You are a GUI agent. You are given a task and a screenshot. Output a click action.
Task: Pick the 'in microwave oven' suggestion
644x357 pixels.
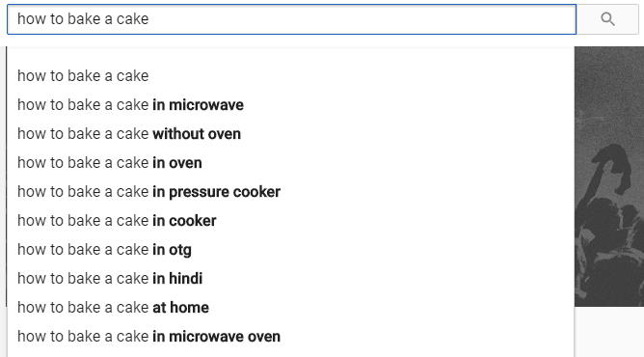(x=290, y=337)
